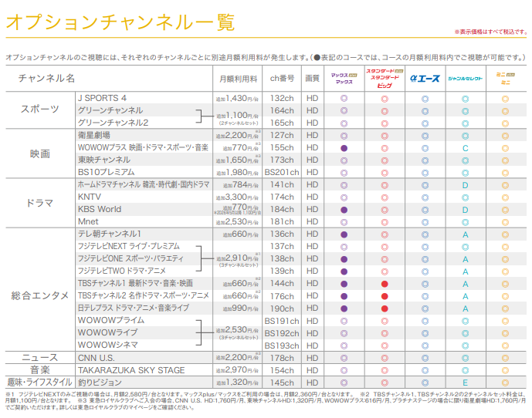Click the ※1 フジテレビNEXT footnote
Screen dimensions: 532x418
[179, 394]
